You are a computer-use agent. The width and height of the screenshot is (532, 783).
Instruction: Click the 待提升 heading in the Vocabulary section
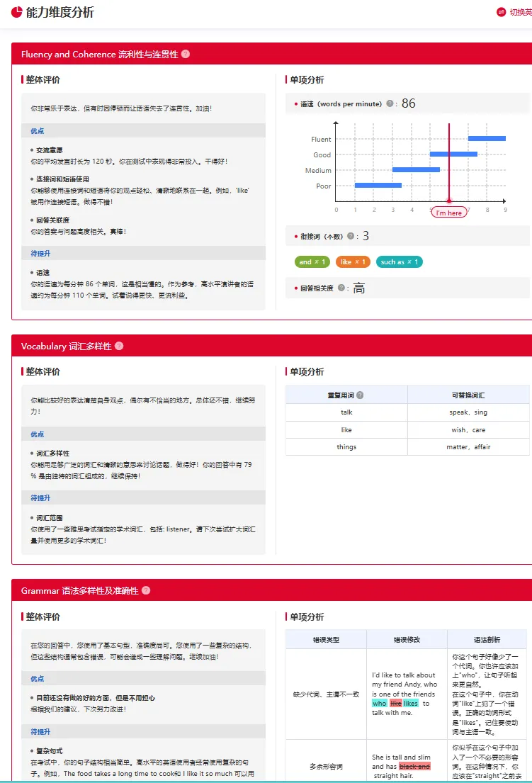(40, 498)
